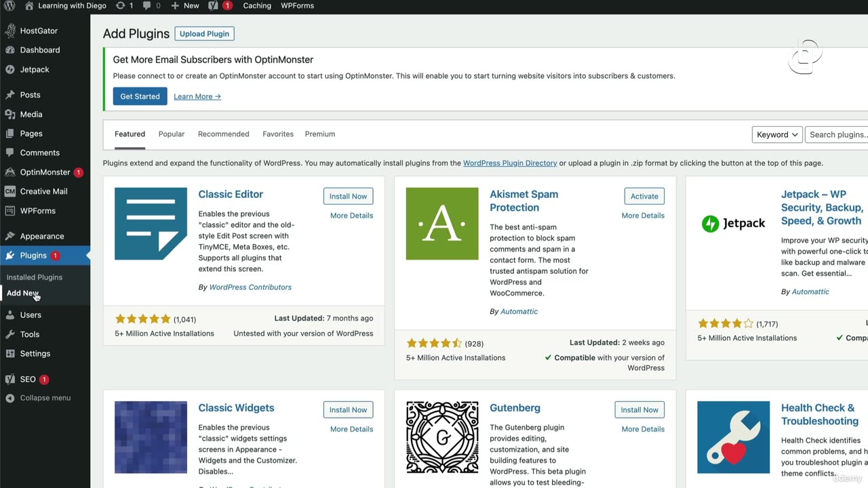Click the Classic Widgets plugin thumbnail
The width and height of the screenshot is (868, 488).
pos(151,437)
